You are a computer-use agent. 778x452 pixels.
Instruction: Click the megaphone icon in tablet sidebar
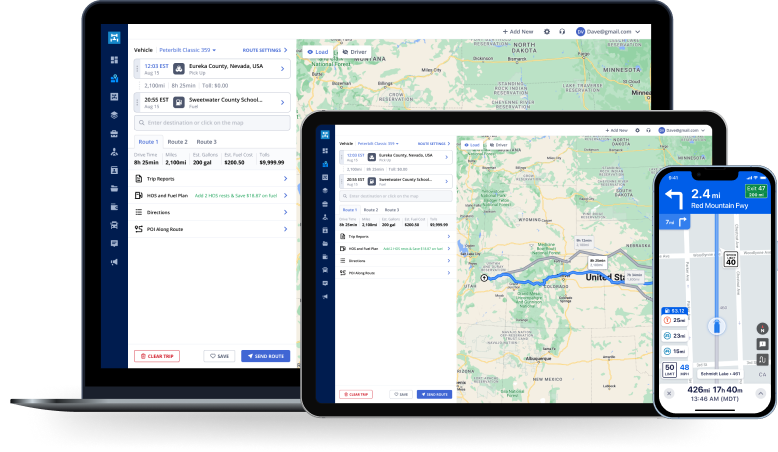[x=325, y=297]
